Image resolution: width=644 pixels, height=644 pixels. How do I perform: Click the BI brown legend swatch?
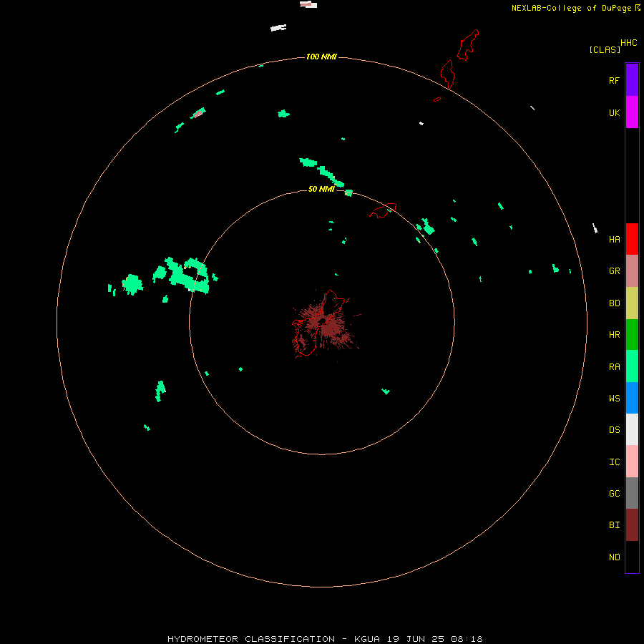(x=632, y=525)
